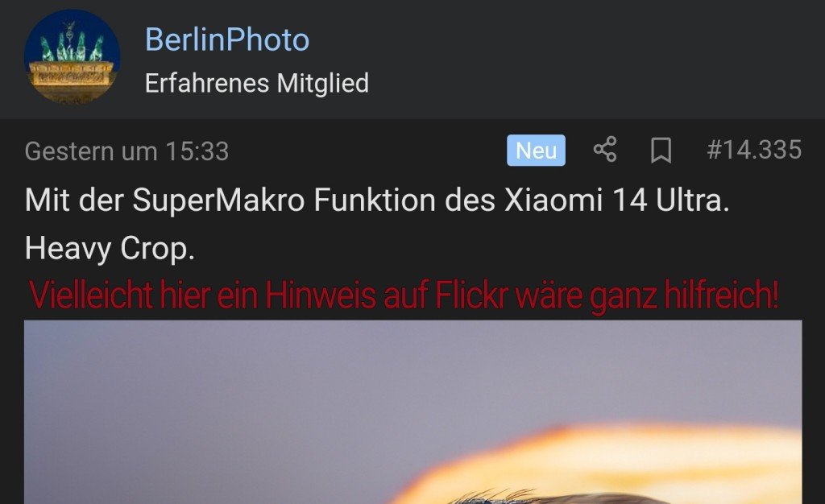
Task: Open the post permalink #14.335
Action: click(x=754, y=150)
